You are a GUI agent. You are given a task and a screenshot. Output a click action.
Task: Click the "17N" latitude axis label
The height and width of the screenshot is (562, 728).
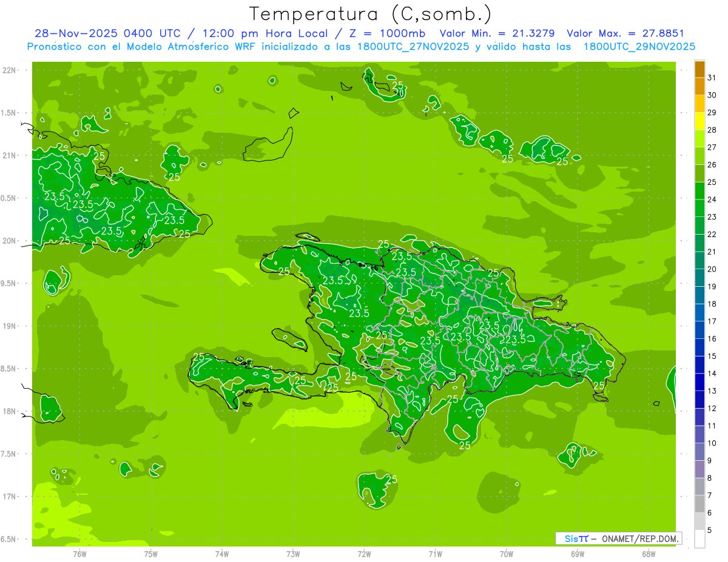10,497
